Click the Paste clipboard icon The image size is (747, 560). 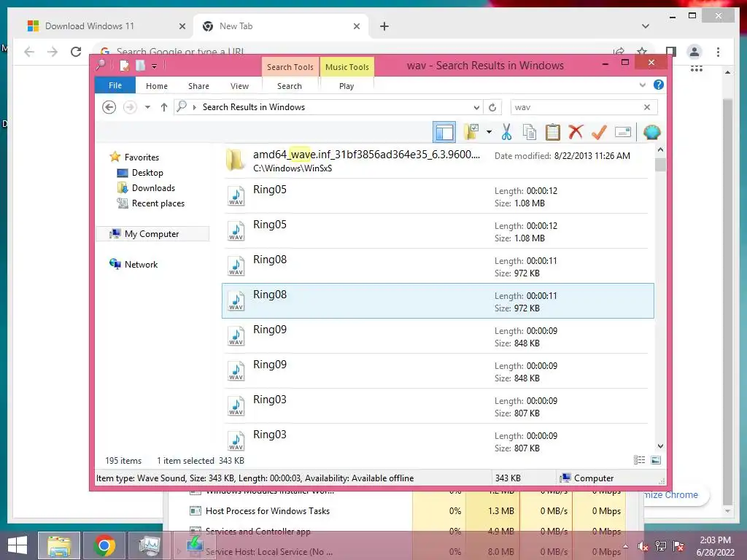tap(553, 132)
